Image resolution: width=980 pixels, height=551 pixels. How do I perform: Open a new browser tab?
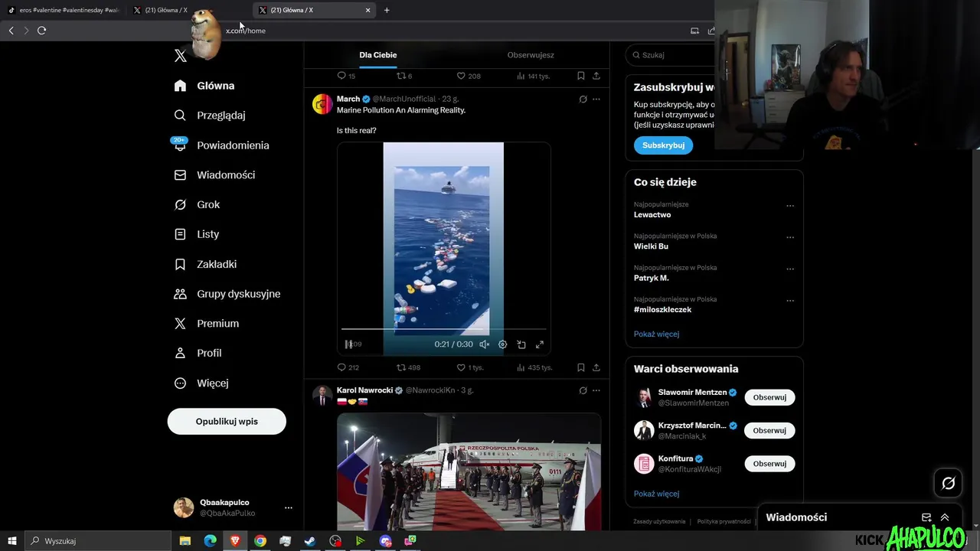[x=387, y=10]
